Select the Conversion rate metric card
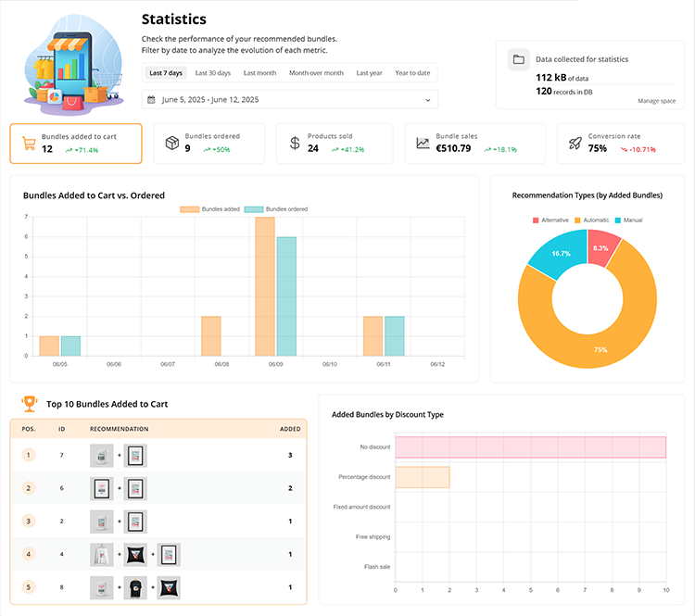The image size is (695, 616). [x=621, y=144]
